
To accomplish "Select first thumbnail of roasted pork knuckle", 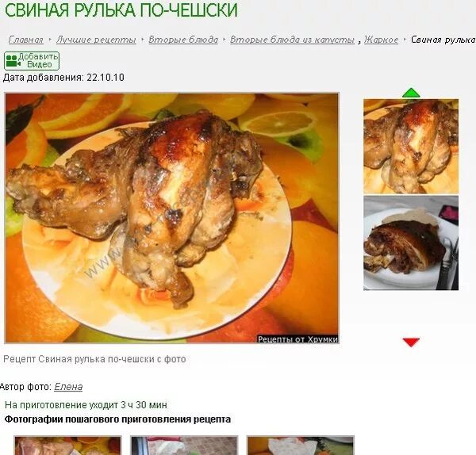I will click(x=411, y=146).
